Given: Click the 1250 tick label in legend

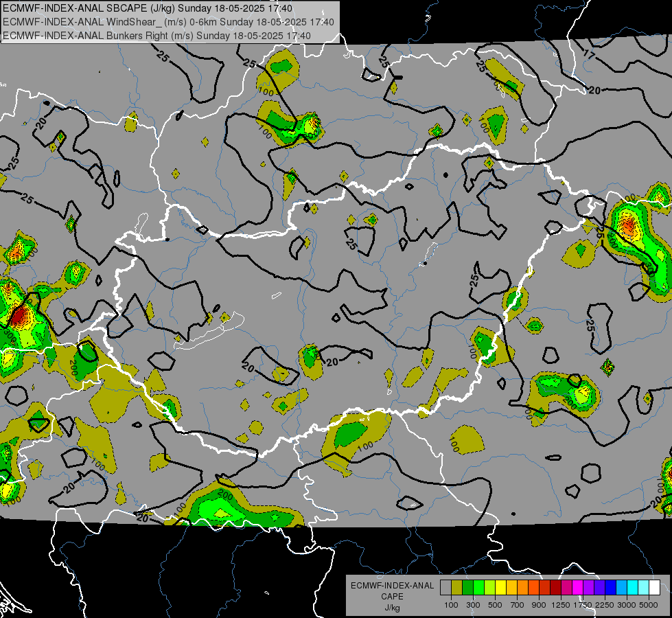Looking at the screenshot, I should pos(561,605).
